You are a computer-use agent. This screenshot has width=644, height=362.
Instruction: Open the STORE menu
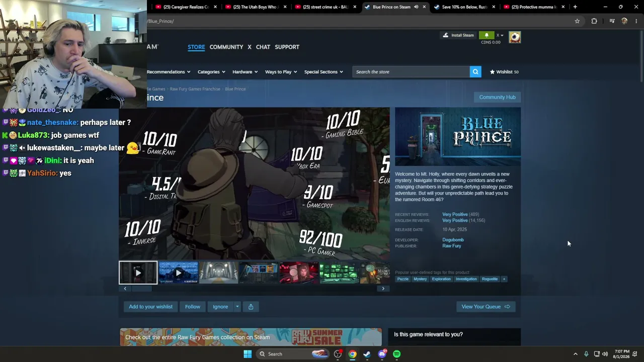coord(196,47)
